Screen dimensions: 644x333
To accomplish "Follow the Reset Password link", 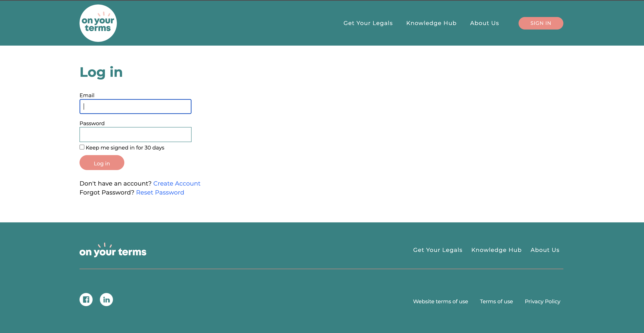I will point(160,192).
